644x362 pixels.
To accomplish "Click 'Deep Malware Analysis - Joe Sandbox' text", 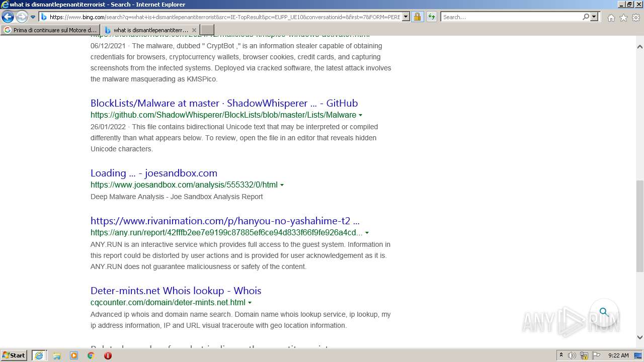I will pos(177,197).
